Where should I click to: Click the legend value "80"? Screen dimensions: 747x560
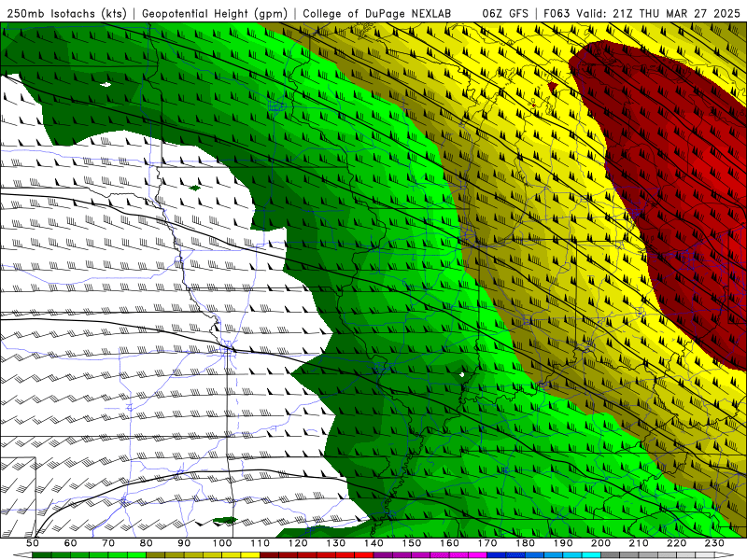pos(146,543)
